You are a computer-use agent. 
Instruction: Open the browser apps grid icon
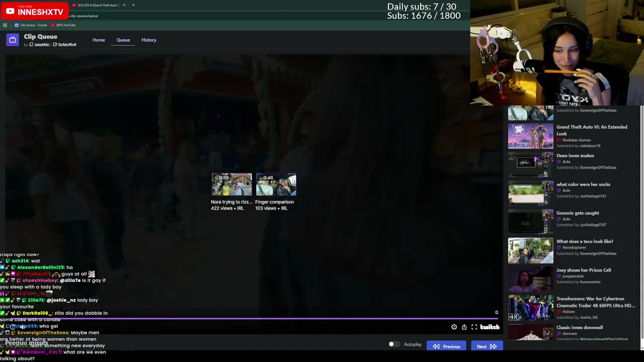tap(5, 25)
